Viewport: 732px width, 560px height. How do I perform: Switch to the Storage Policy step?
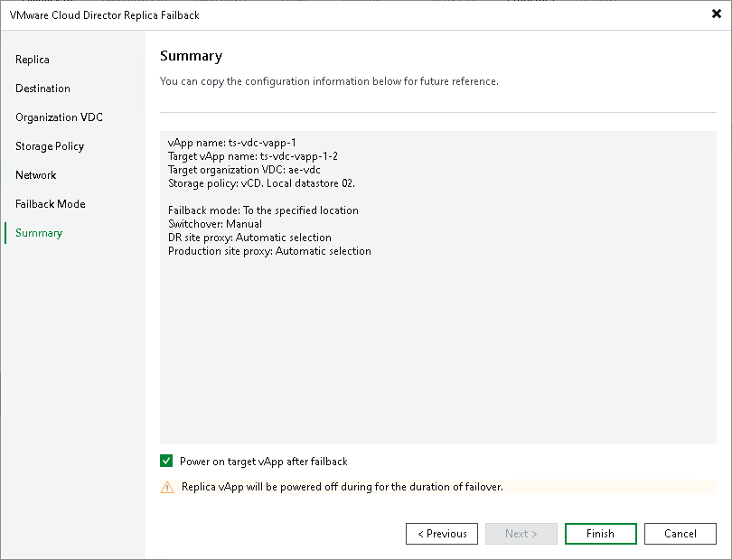(50, 146)
